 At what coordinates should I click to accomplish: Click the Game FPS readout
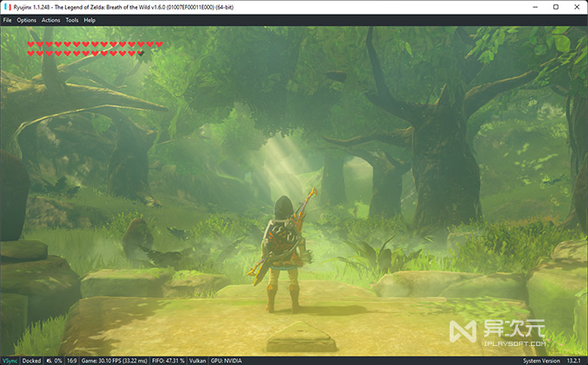[x=114, y=361]
